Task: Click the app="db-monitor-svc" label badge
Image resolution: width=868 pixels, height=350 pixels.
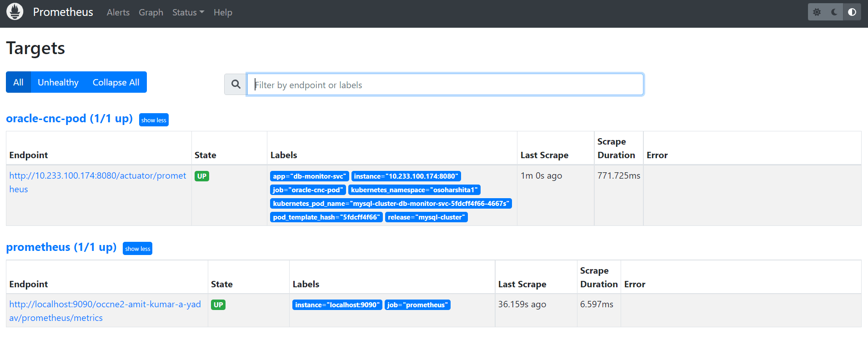Action: 310,176
